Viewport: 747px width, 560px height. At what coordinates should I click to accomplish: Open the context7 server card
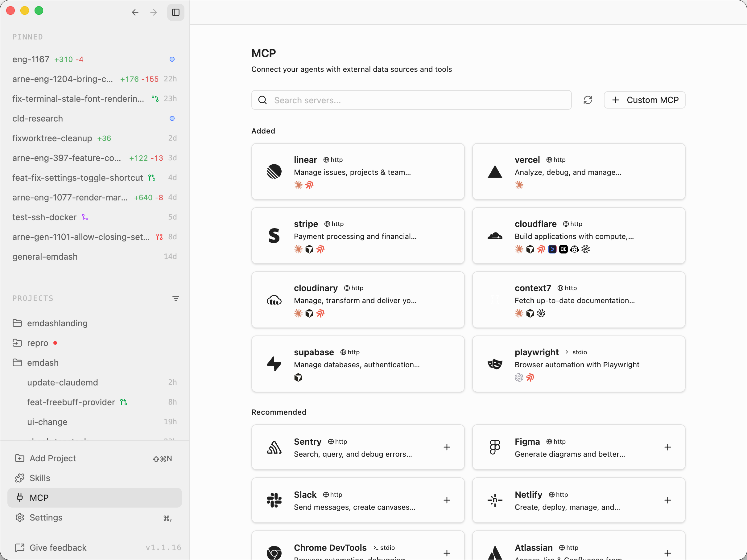(x=579, y=300)
